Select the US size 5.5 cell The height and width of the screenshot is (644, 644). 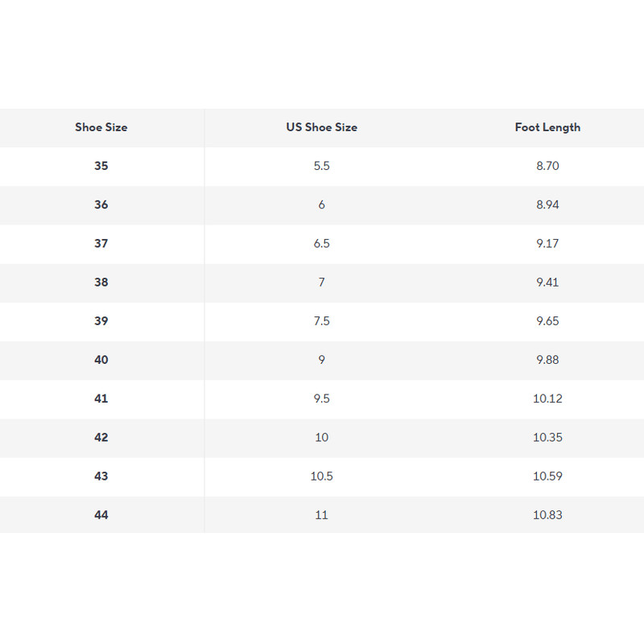(321, 166)
